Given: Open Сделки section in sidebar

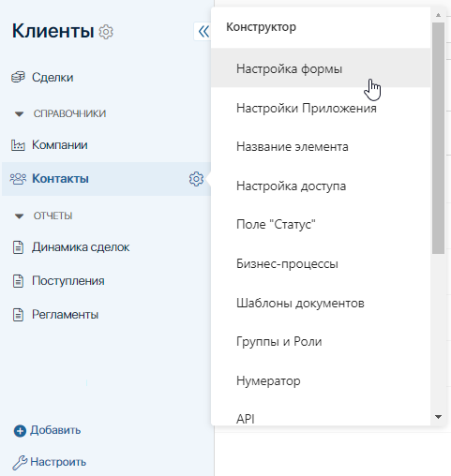Looking at the screenshot, I should (x=53, y=77).
